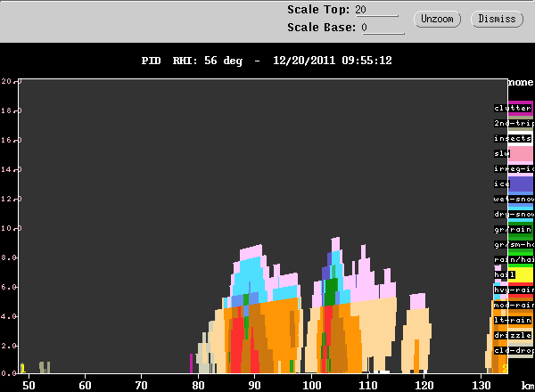
Task: Click the mod-rain legend label
Action: pyautogui.click(x=513, y=305)
